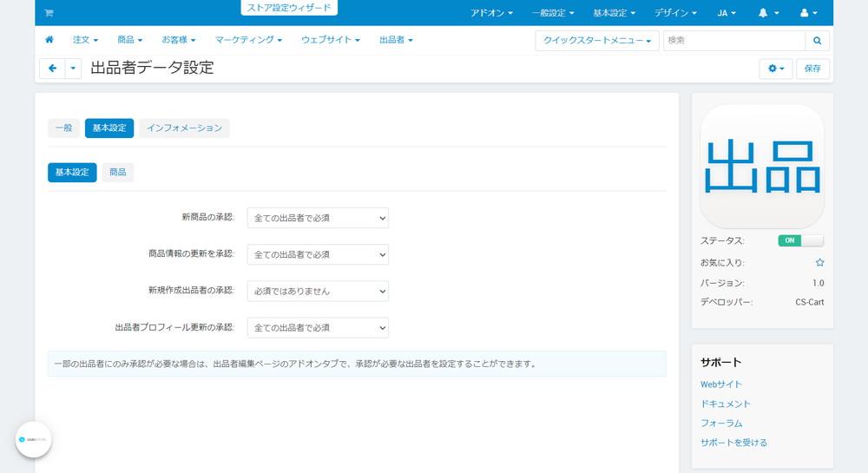Click the CS-Cart developer value
868x473 pixels.
click(x=809, y=302)
